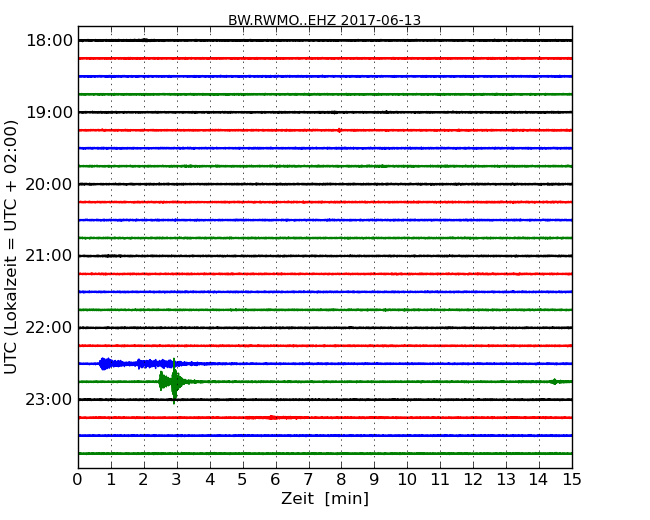The image size is (650, 520).
Task: Click the 15 tick on the minute axis
Action: coord(572,479)
